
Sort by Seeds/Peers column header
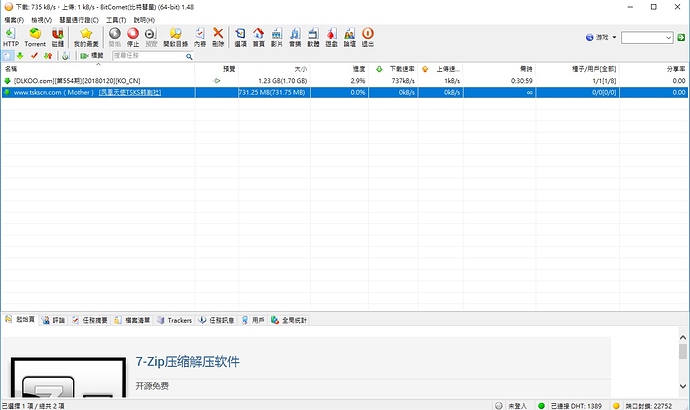577,69
